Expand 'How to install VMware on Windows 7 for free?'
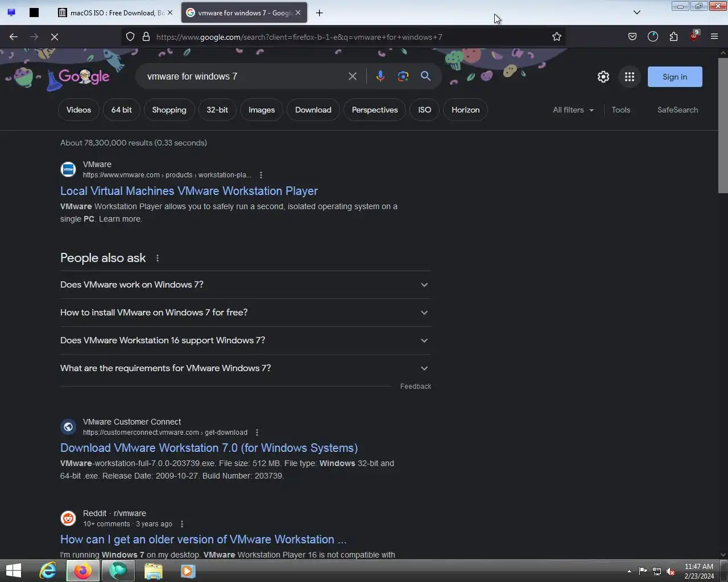 pyautogui.click(x=245, y=313)
